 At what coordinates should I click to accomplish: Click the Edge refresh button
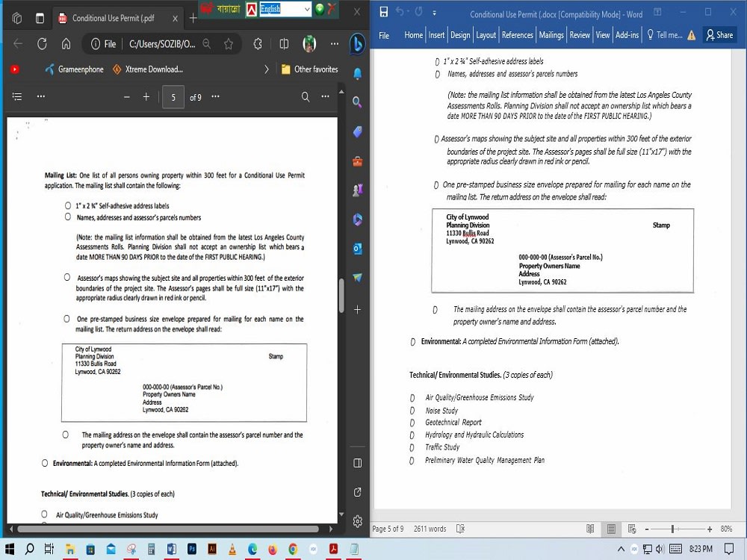tap(42, 44)
